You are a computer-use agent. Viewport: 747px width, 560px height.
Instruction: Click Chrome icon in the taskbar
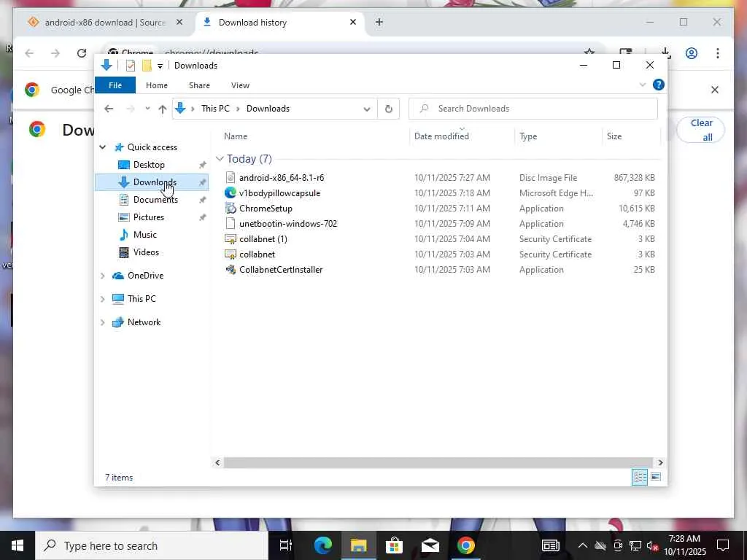point(465,545)
